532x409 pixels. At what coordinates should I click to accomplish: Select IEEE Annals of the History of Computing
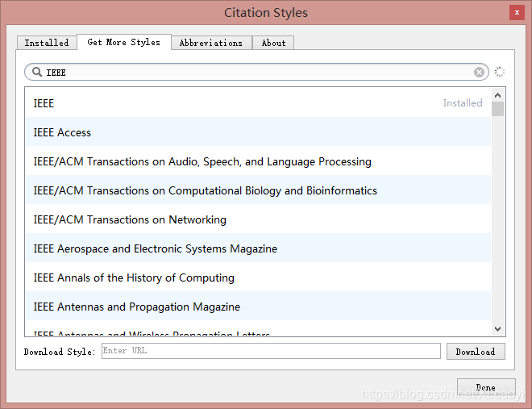pyautogui.click(x=258, y=278)
